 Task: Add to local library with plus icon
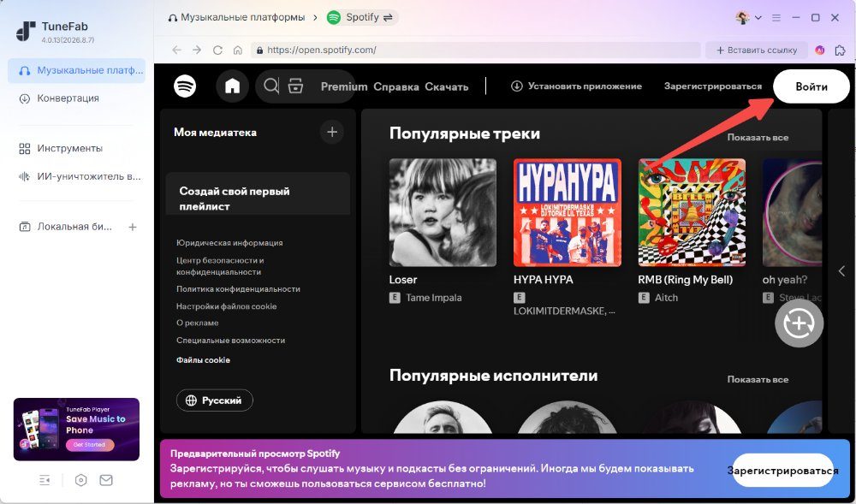click(x=133, y=227)
